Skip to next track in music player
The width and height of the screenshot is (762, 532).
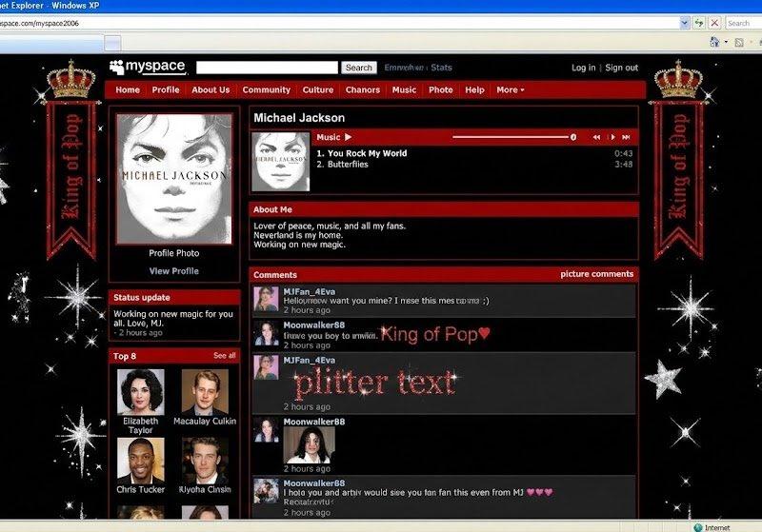626,137
